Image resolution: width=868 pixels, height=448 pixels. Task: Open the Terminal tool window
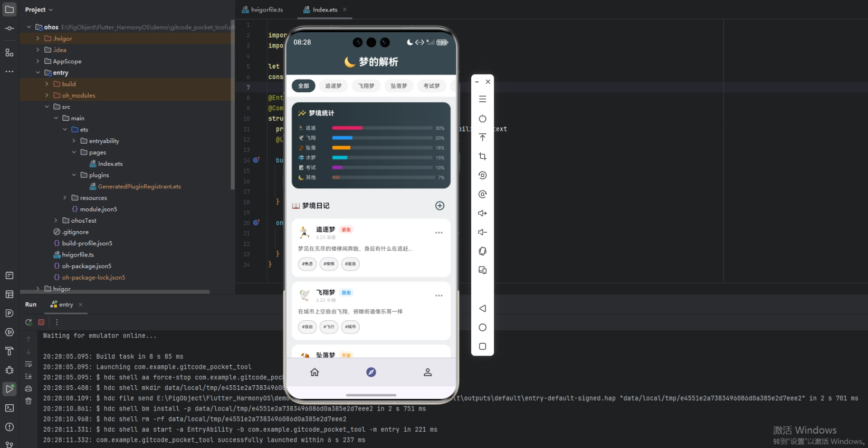(x=9, y=408)
